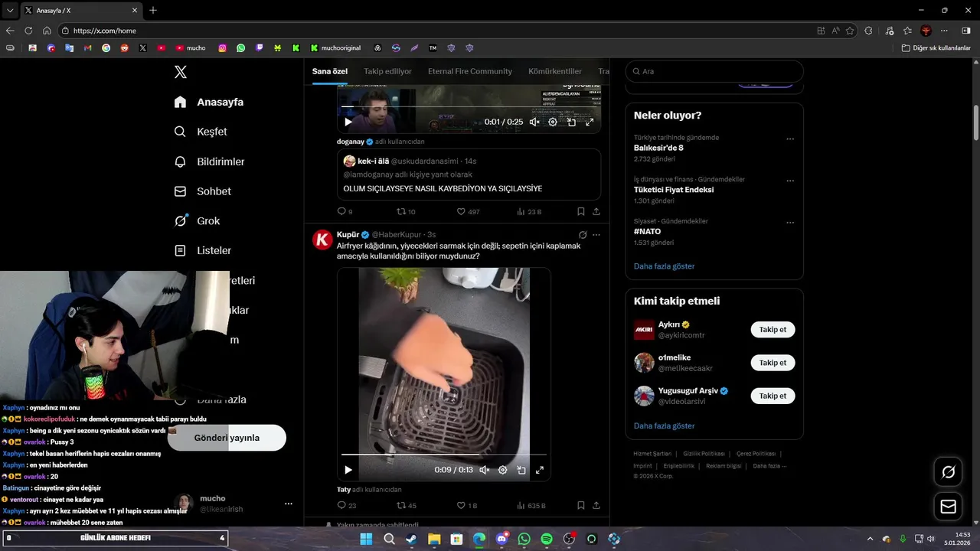Open options for the #NATO trend
The width and height of the screenshot is (980, 551).
[790, 223]
